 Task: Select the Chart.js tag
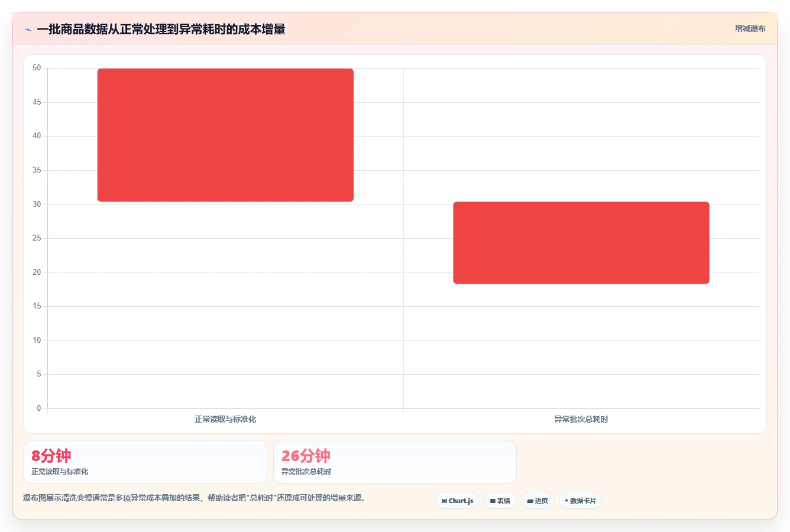(x=457, y=501)
